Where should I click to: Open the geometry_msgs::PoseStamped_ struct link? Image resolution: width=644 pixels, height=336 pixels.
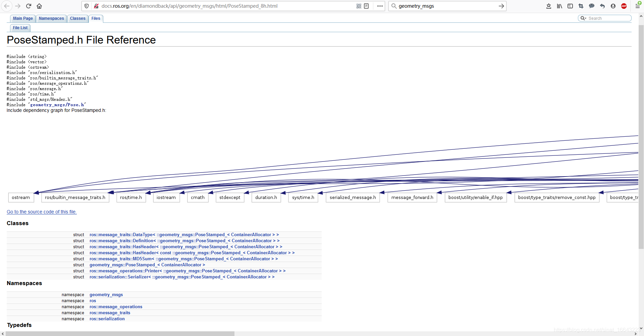147,265
